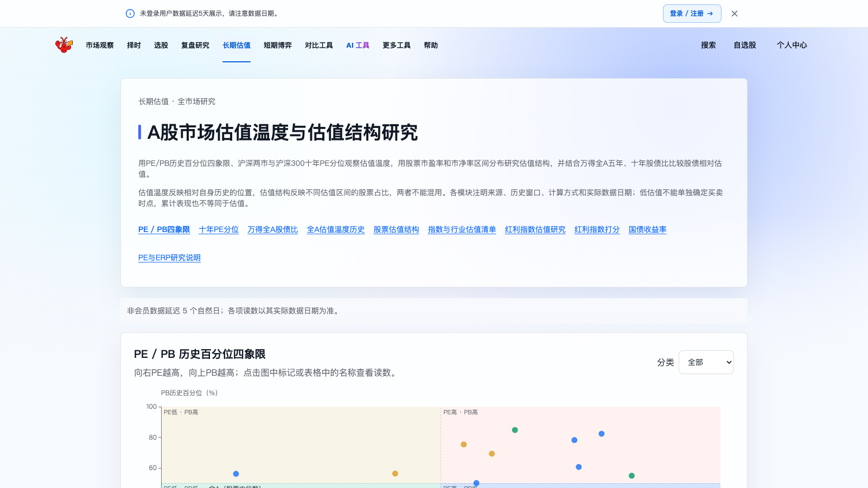The width and height of the screenshot is (868, 488).
Task: Jump to the 全A估值温度历史 section
Action: coord(336,229)
